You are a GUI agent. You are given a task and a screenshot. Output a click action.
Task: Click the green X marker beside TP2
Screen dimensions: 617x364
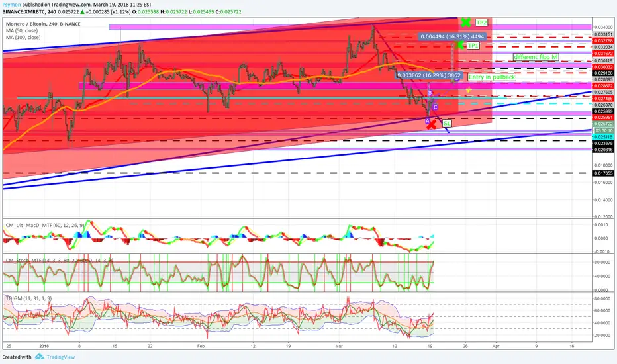coord(465,23)
